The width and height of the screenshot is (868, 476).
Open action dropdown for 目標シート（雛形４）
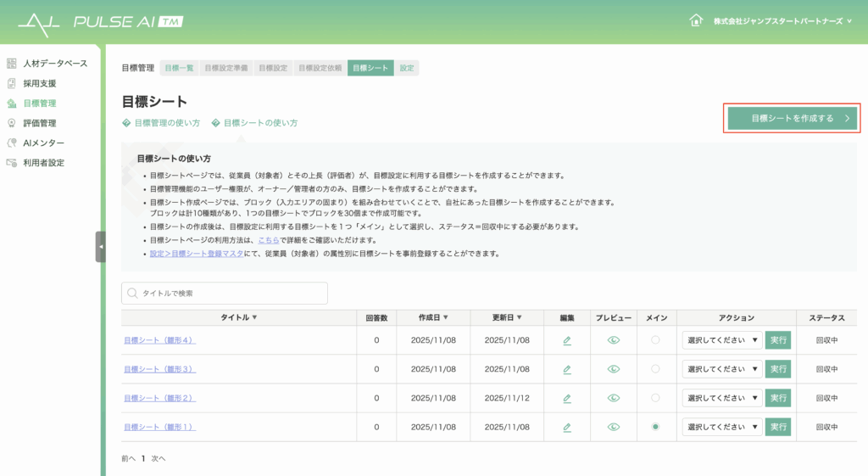[721, 340]
